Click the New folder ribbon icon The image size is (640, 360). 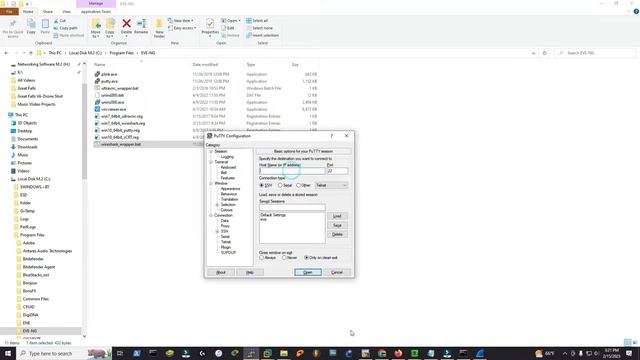coord(159,28)
